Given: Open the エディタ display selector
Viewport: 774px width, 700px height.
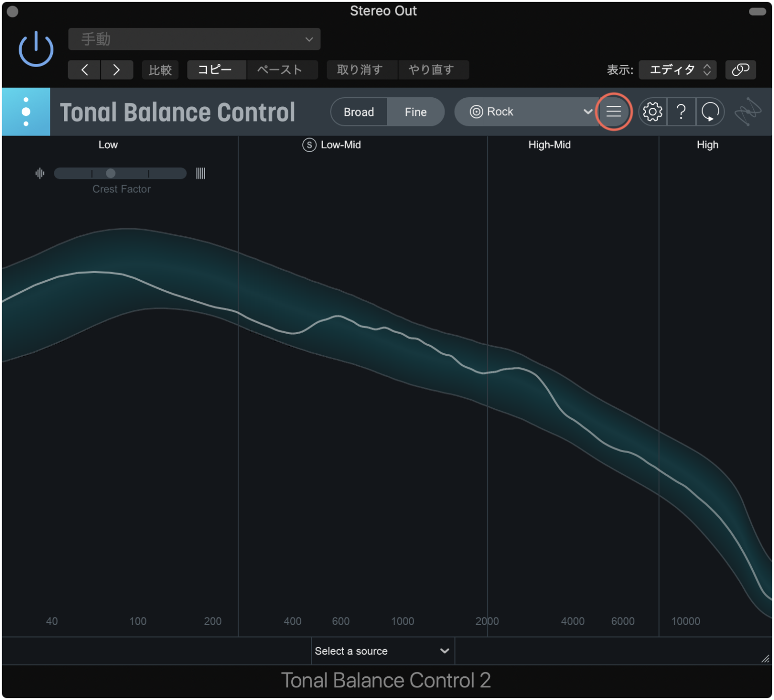Looking at the screenshot, I should point(677,70).
